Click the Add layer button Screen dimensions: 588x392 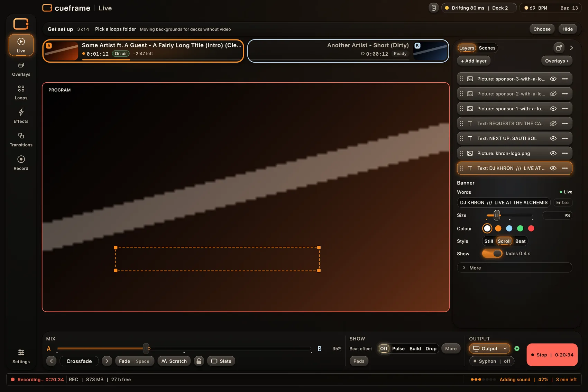point(474,61)
